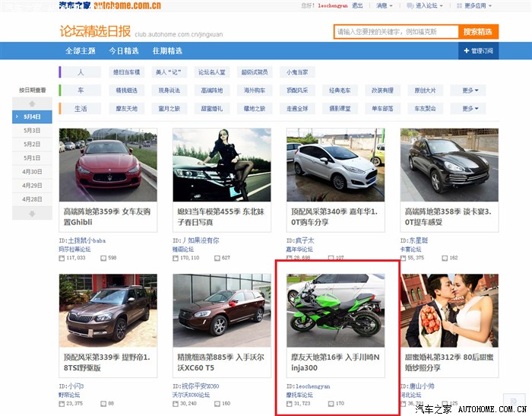Click the keyword search input field
Viewport: 532px width, 416px height.
tap(395, 32)
